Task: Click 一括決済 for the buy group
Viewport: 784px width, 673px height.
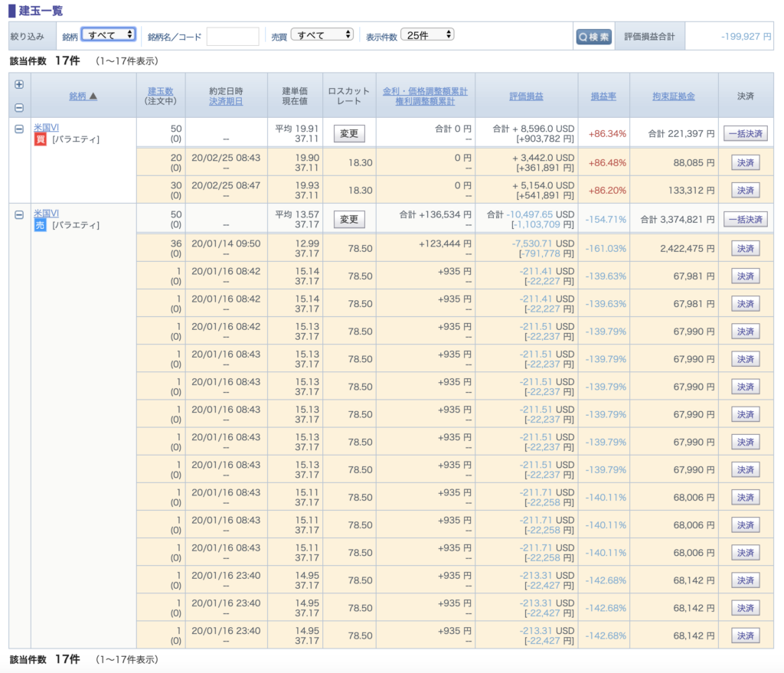Action: click(746, 133)
